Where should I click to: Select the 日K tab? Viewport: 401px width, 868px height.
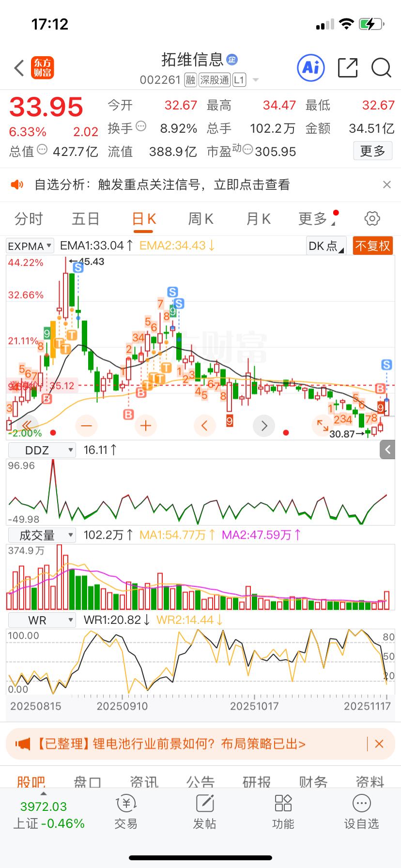tap(144, 219)
